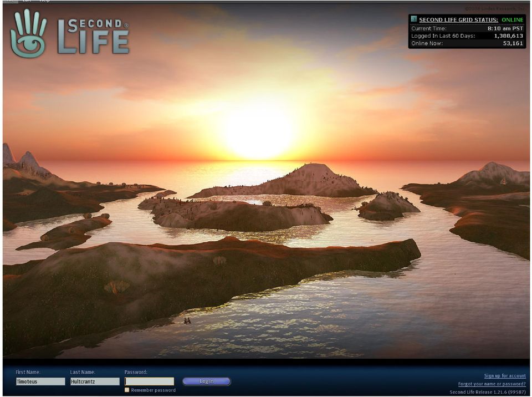Click the "8:10 am PST" time value
This screenshot has height=397, width=532.
[505, 28]
